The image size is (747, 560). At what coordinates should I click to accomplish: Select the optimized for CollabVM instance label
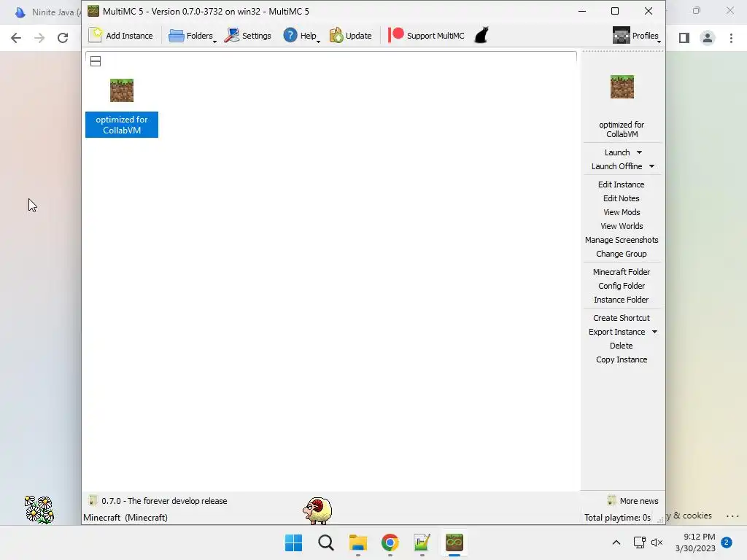pos(122,125)
